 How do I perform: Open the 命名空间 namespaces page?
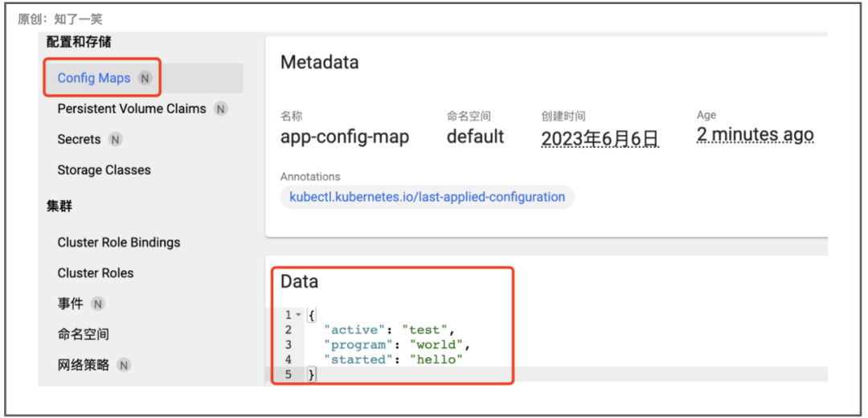coord(83,334)
